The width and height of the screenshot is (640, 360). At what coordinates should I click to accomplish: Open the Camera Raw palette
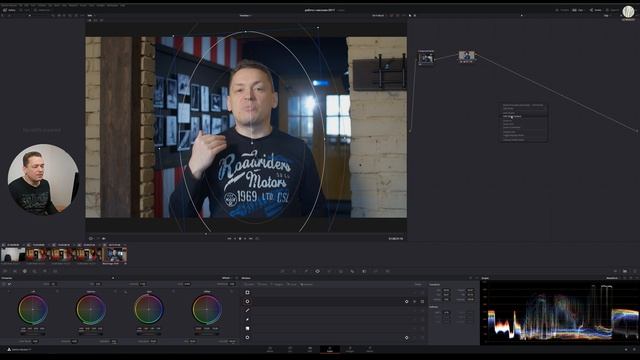(x=5, y=271)
